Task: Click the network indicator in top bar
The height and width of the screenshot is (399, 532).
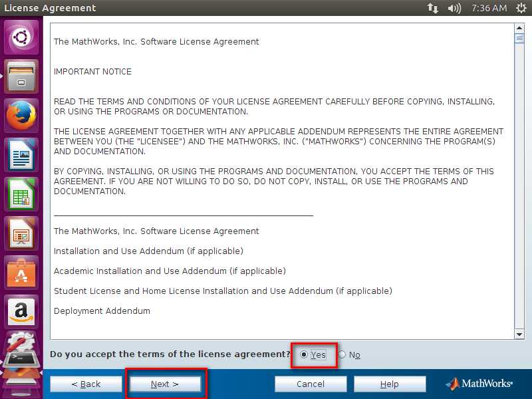Action: (x=433, y=8)
